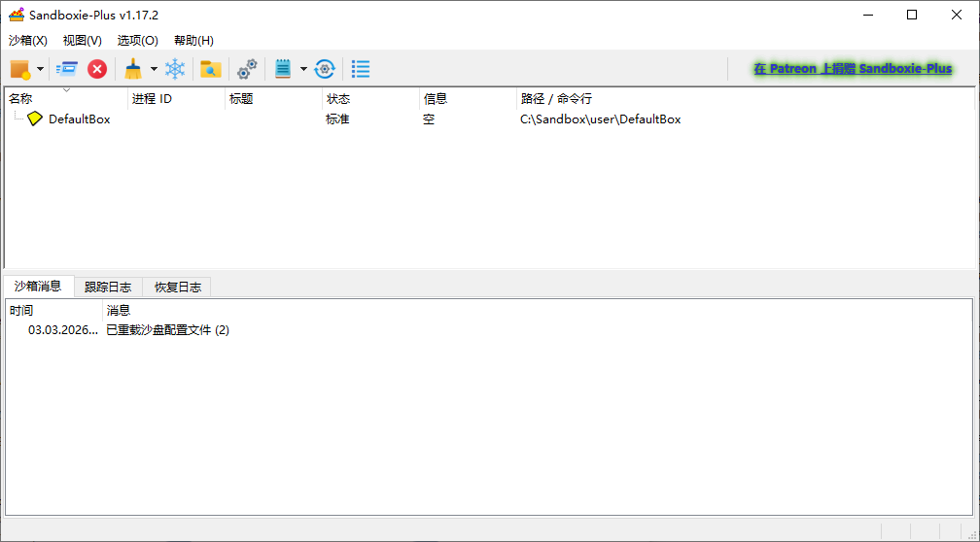Click the 路径 / 命令行 column header
This screenshot has width=980, height=542.
[556, 99]
